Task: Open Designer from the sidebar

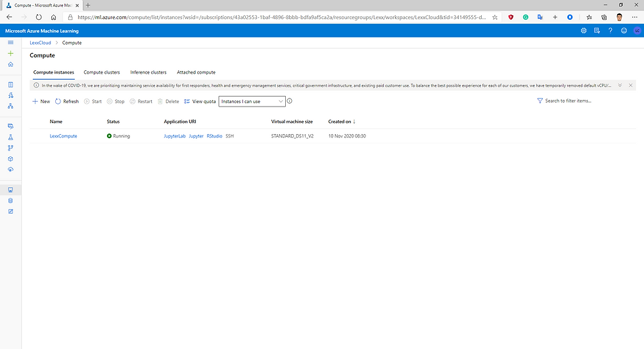Action: tap(11, 106)
